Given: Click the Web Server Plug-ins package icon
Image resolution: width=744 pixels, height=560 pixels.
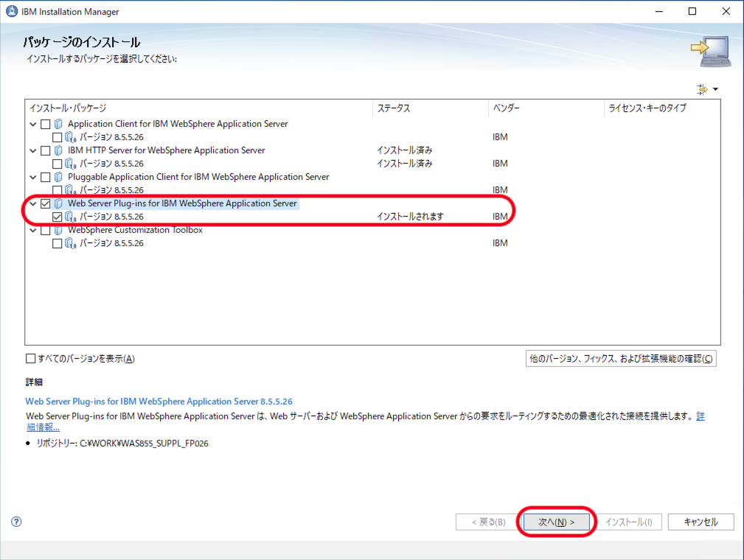Looking at the screenshot, I should click(x=58, y=203).
